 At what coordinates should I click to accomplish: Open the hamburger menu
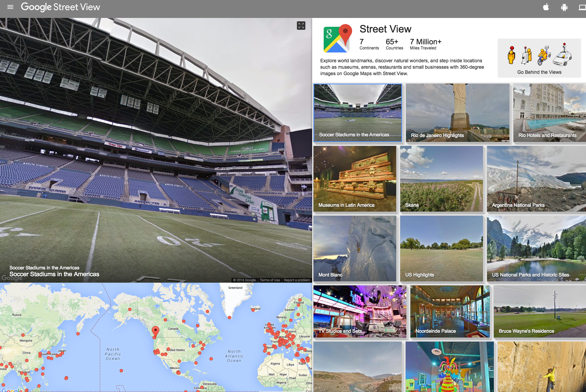[10, 7]
